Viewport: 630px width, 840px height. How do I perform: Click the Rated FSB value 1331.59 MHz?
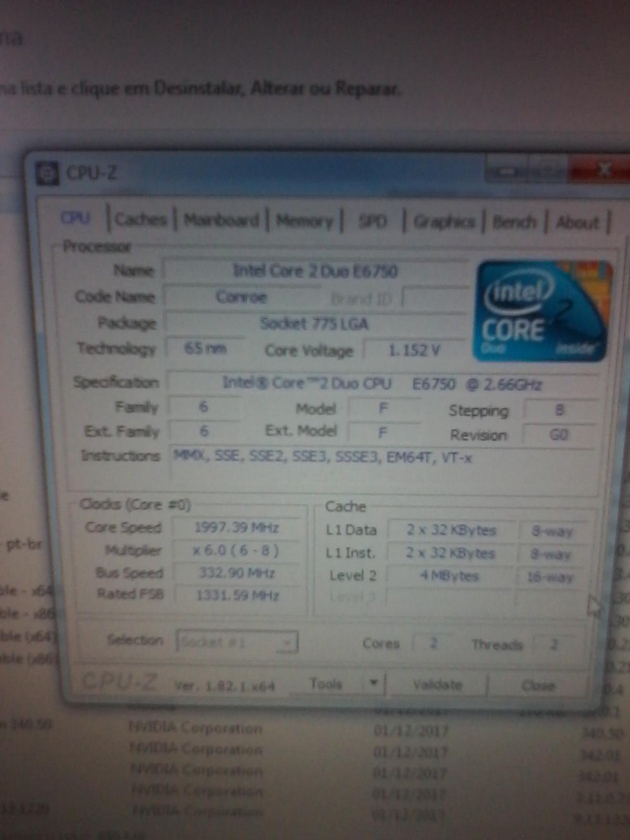coord(237,595)
